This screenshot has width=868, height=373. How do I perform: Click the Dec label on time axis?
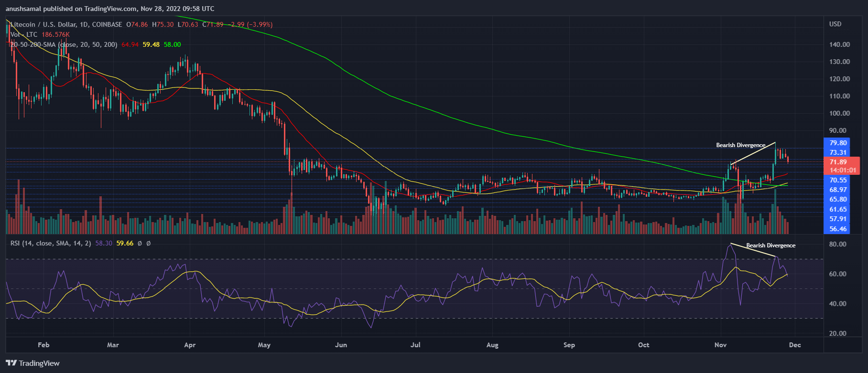coord(795,345)
